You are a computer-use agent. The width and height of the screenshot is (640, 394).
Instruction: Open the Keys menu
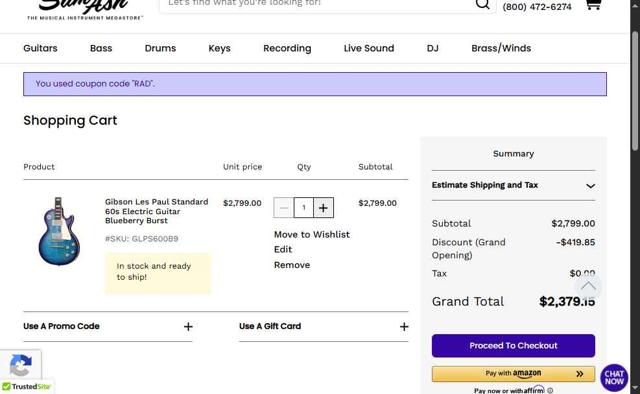(x=220, y=48)
